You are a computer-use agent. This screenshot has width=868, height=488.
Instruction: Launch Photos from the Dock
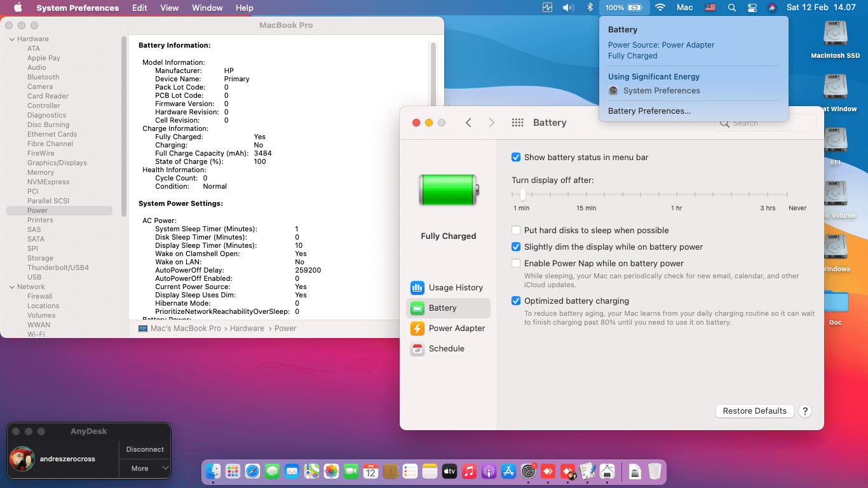(331, 471)
